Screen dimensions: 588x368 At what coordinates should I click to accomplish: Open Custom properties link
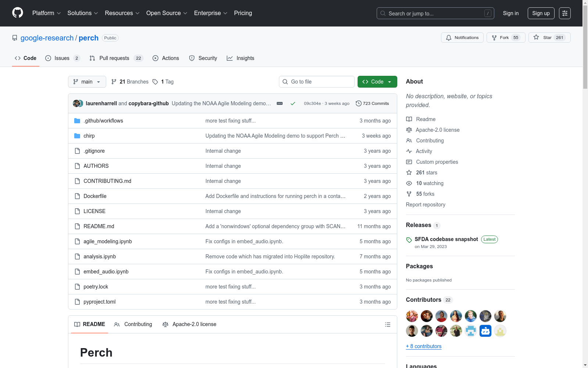click(432, 162)
